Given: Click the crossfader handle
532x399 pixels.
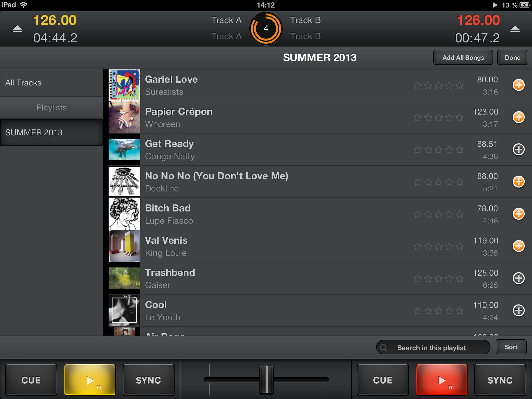Looking at the screenshot, I should 266,379.
